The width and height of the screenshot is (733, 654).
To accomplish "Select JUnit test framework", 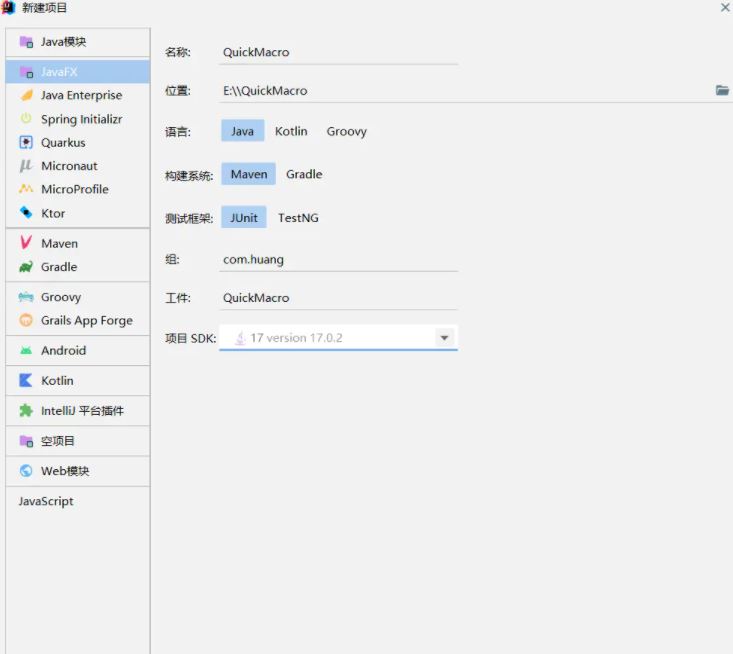I will tap(244, 217).
